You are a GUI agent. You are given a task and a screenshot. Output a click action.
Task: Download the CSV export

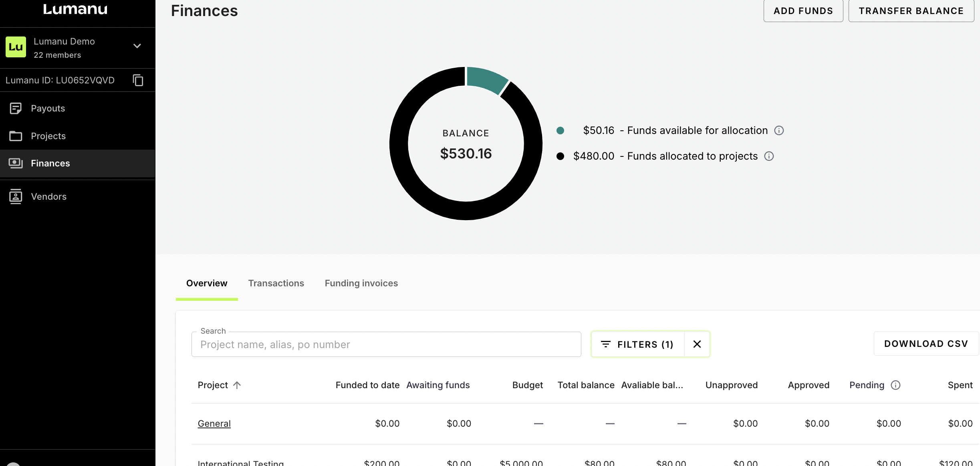[926, 344]
